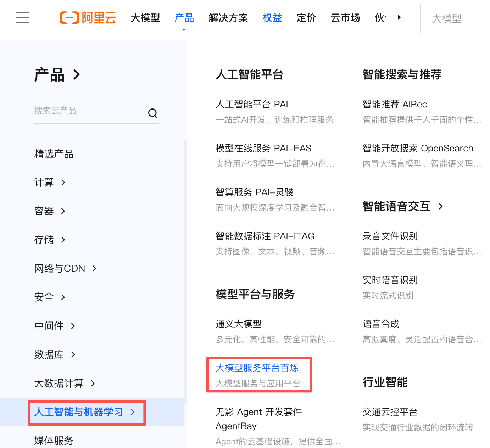Open 智能开放搜索 OpenSearch link

(x=418, y=148)
